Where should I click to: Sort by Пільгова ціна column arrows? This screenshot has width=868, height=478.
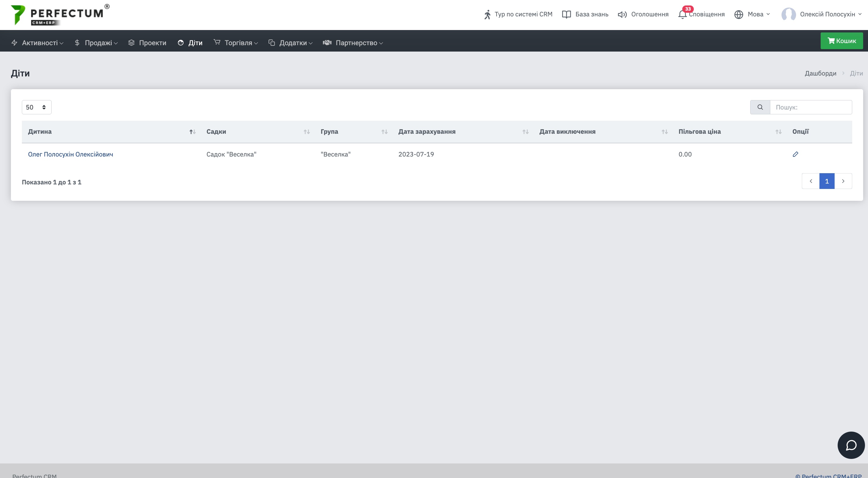[x=778, y=132]
